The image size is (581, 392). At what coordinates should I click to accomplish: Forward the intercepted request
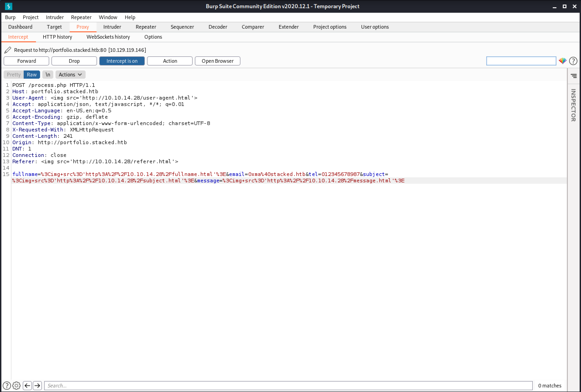[x=26, y=61]
